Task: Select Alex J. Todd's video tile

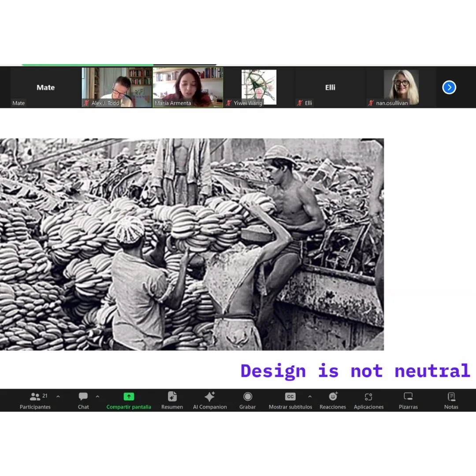Action: 117,87
